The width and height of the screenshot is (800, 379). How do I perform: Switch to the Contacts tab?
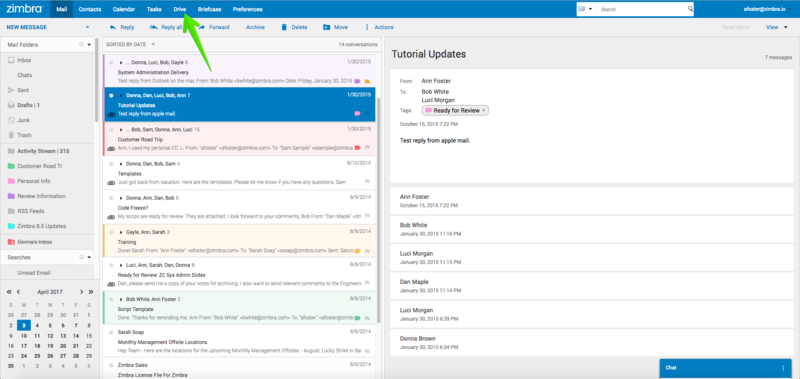90,9
